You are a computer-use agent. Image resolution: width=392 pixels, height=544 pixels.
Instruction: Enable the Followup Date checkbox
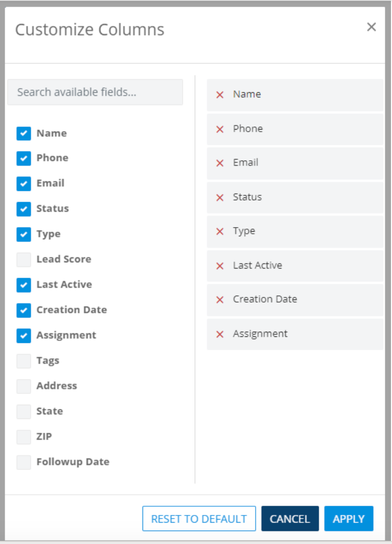point(23,462)
